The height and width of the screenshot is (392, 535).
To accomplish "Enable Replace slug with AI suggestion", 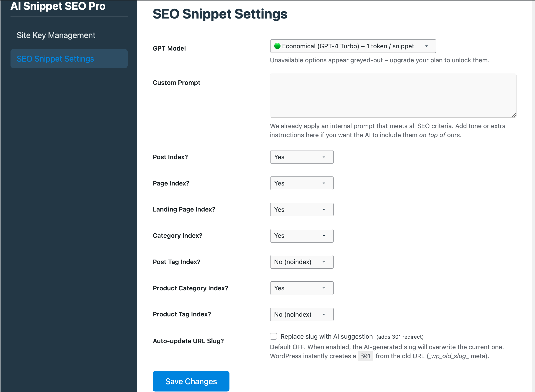I will tap(274, 336).
